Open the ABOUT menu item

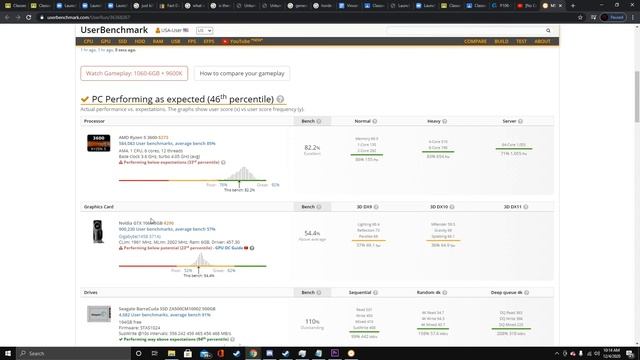542,42
